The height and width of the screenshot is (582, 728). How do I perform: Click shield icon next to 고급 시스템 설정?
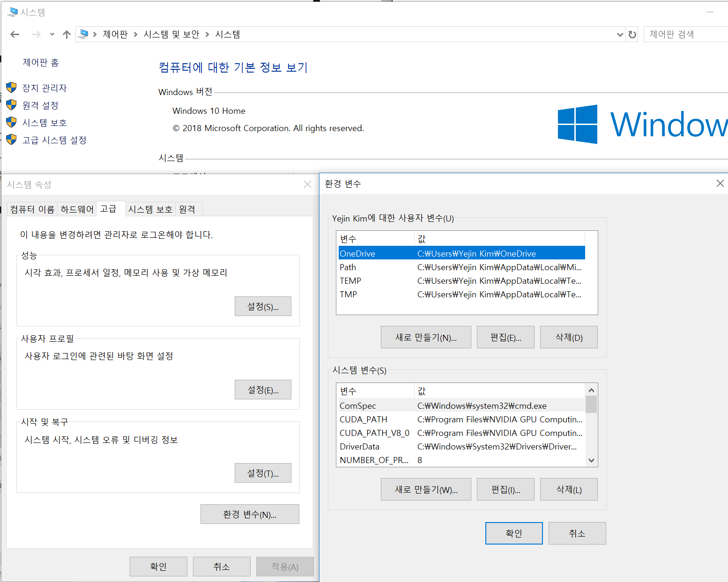tap(11, 140)
